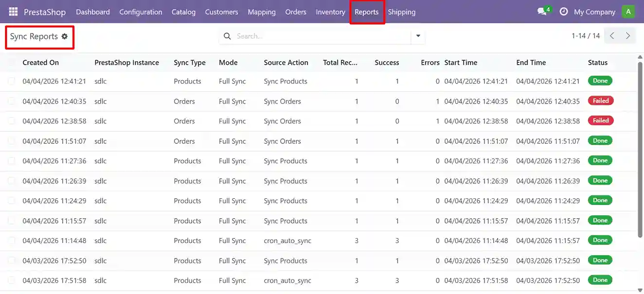
Task: Check the row created 04/04/2026 11:27:36
Action: coord(11,161)
